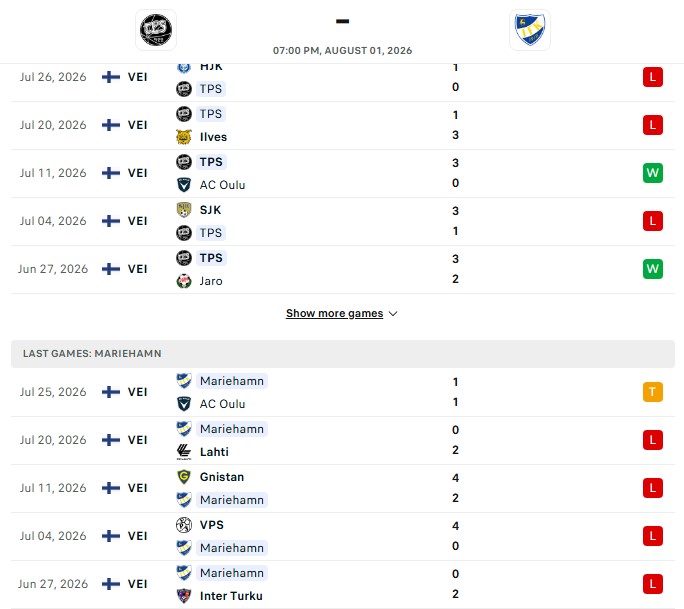Click the VEI league label for the Jun 27 Mariehamn match

tap(137, 584)
